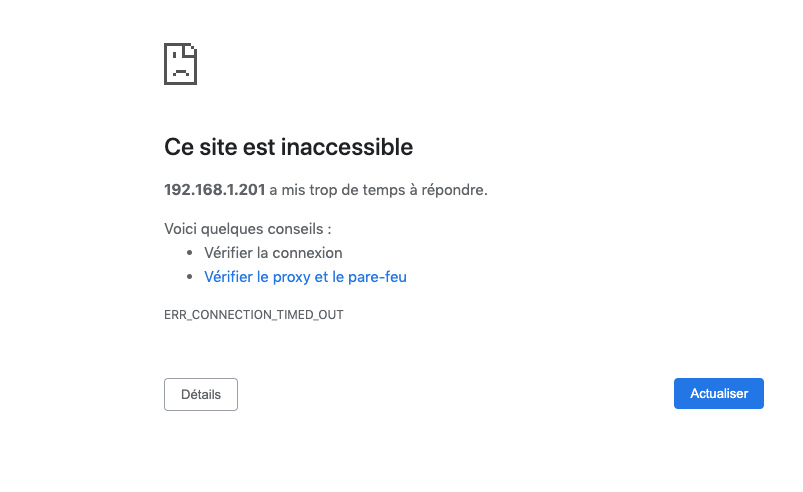Click the word "répondre" in the message

[456, 189]
